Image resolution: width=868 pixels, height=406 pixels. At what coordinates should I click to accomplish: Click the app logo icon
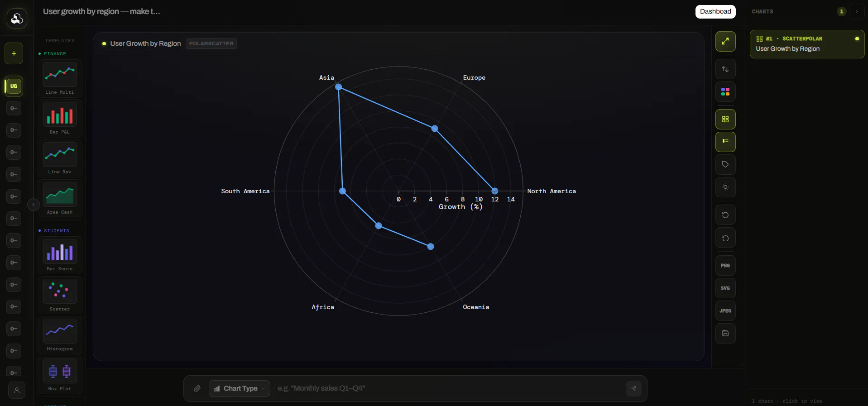coord(17,18)
